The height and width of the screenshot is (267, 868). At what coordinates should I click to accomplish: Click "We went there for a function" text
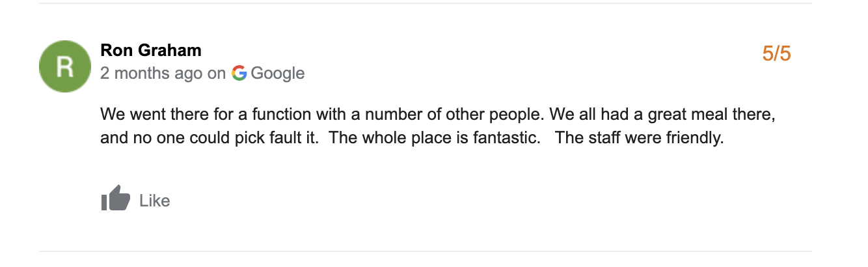coord(206,115)
